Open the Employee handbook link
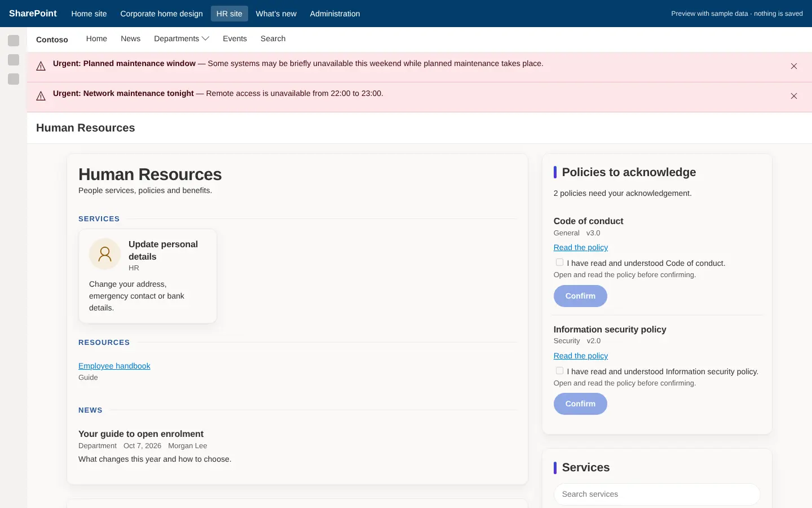812x508 pixels. pyautogui.click(x=114, y=366)
